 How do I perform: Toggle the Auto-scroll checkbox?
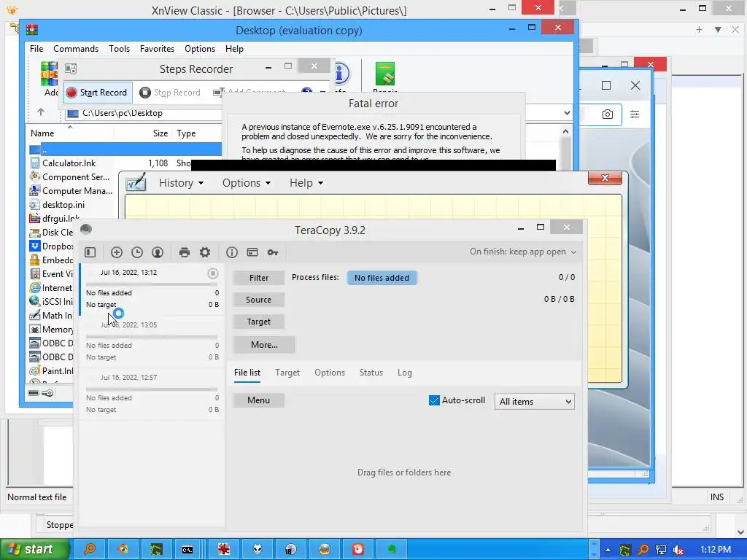tap(434, 400)
